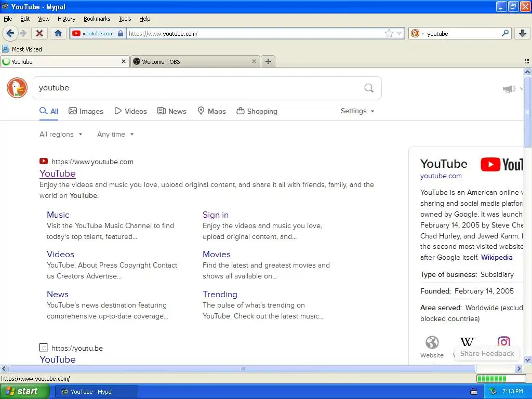532x399 pixels.
Task: Open the Videos sitelink under YouTube result
Action: 60,254
